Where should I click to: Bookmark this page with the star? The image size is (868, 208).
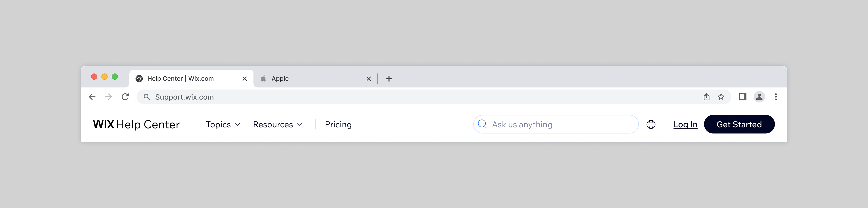[x=721, y=97]
